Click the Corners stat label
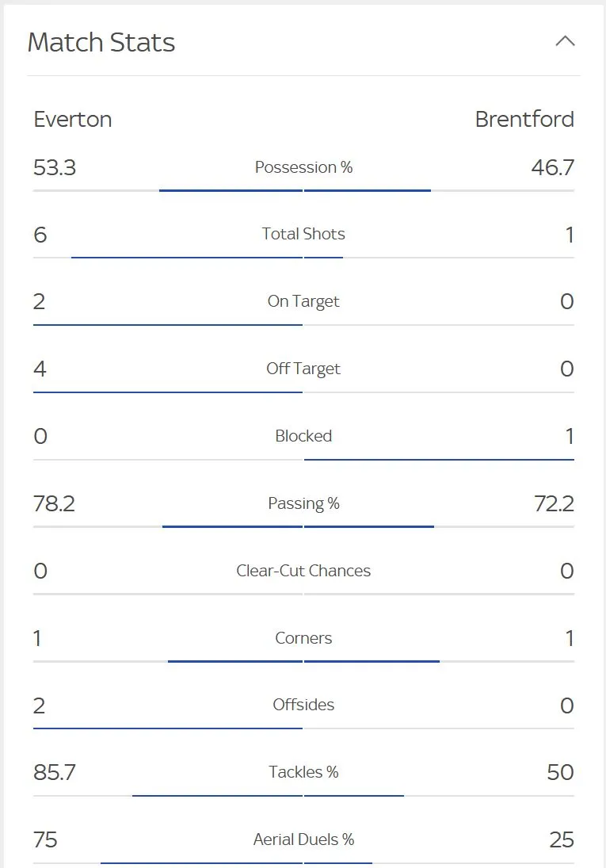The height and width of the screenshot is (868, 606). [x=303, y=638]
